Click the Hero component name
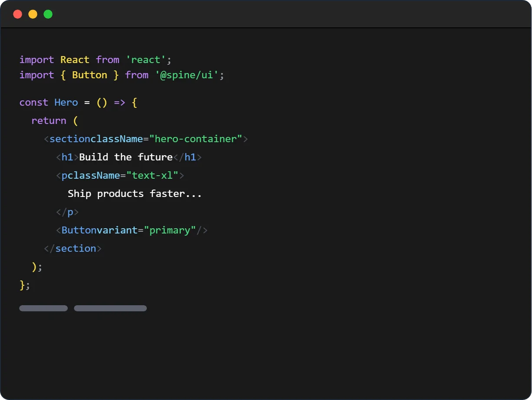The image size is (532, 400). [x=66, y=103]
